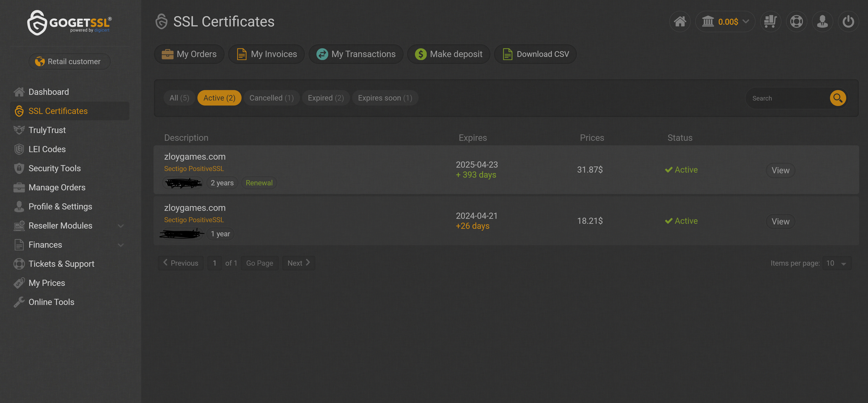Select the Cancelled (1) filter
This screenshot has width=868, height=403.
[271, 98]
